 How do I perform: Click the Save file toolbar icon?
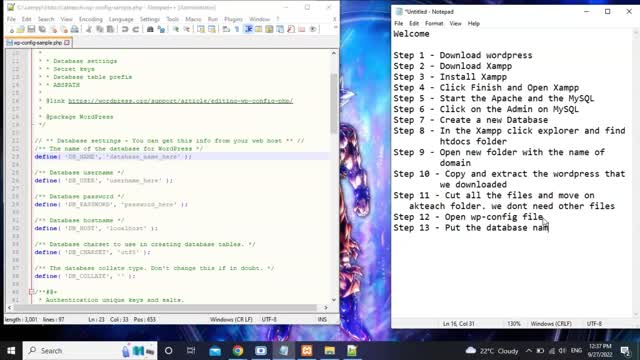[31, 29]
